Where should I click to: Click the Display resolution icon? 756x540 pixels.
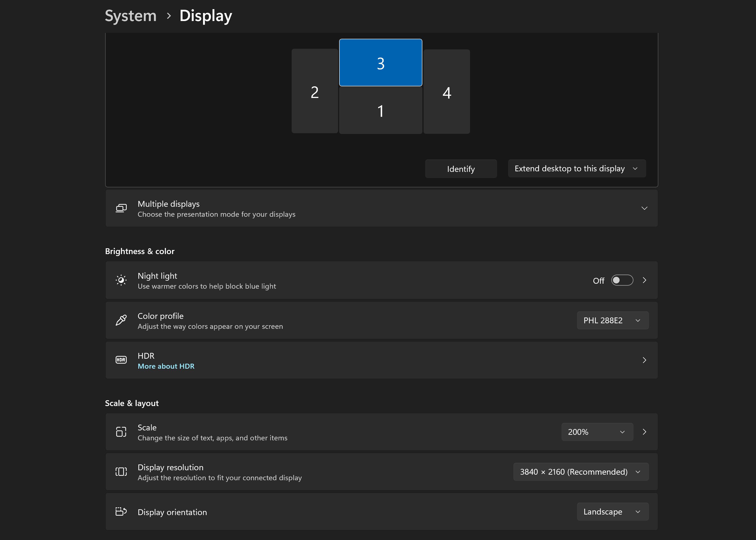(x=121, y=472)
